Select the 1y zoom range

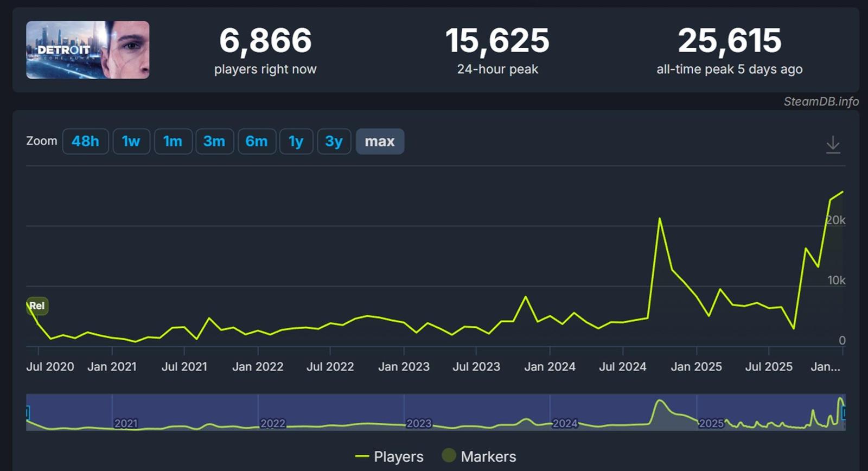tap(296, 142)
